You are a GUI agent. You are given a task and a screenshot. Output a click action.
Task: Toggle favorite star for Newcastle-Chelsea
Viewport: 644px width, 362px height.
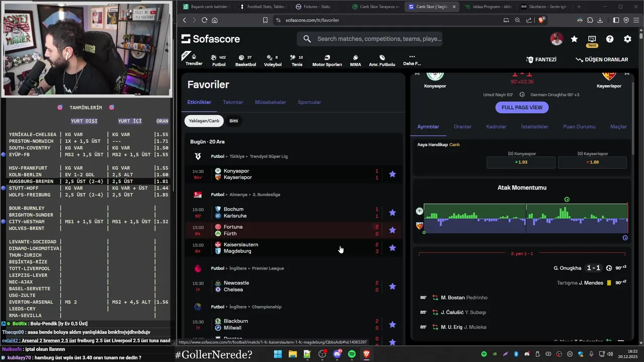(x=392, y=286)
